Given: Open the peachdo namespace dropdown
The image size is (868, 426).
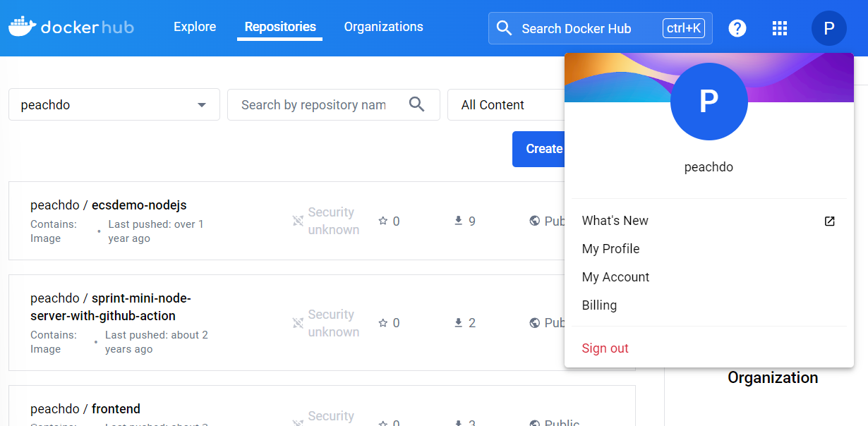Looking at the screenshot, I should coord(114,104).
